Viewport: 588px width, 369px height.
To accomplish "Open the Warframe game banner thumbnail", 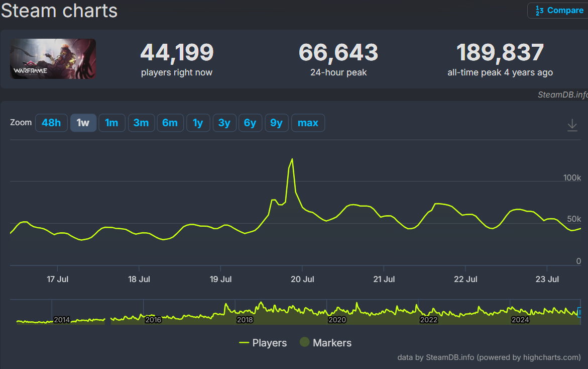I will (x=53, y=59).
